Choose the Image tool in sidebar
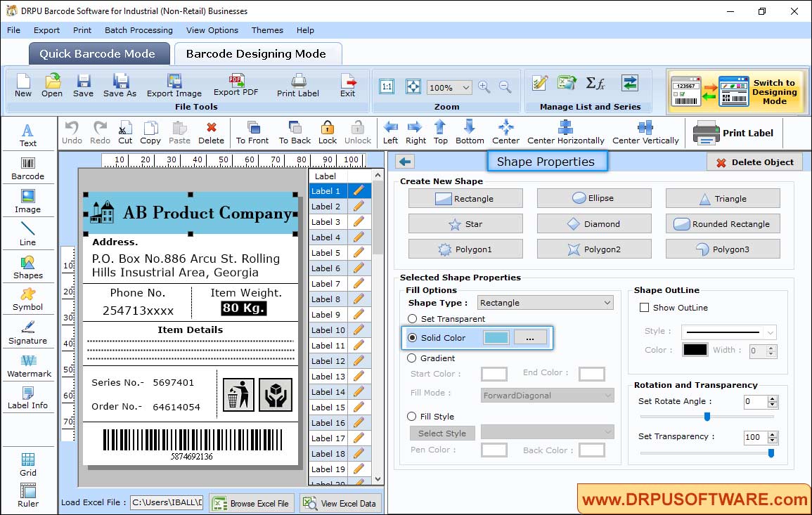 click(28, 202)
